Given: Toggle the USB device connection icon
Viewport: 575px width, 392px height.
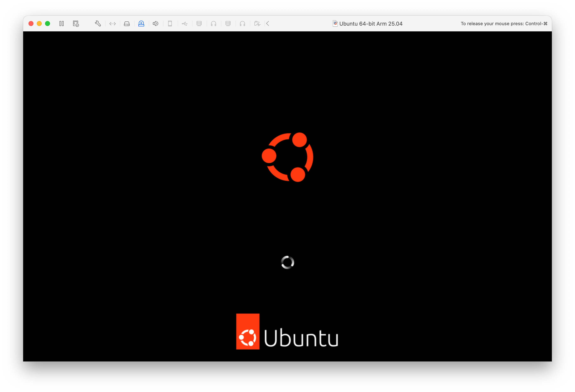Looking at the screenshot, I should (185, 24).
